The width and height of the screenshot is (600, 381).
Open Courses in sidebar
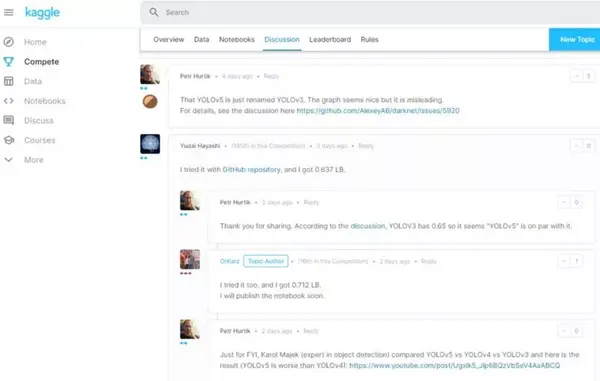(39, 140)
